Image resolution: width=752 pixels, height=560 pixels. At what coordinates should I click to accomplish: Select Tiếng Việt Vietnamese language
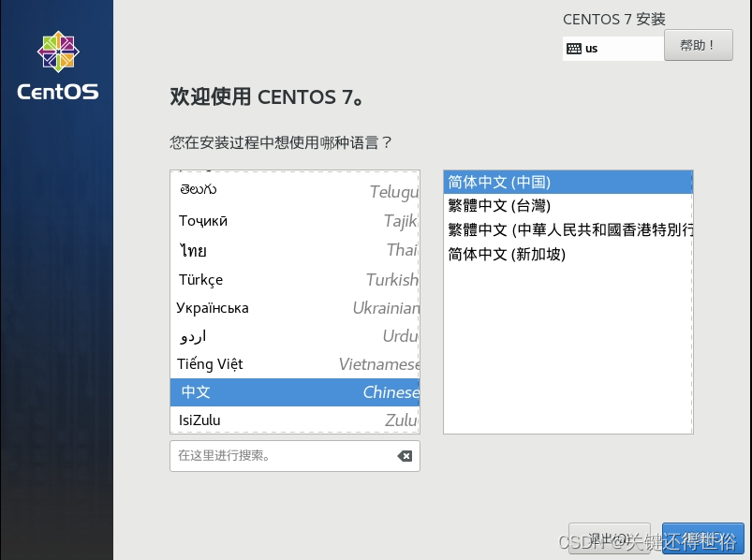tap(281, 363)
